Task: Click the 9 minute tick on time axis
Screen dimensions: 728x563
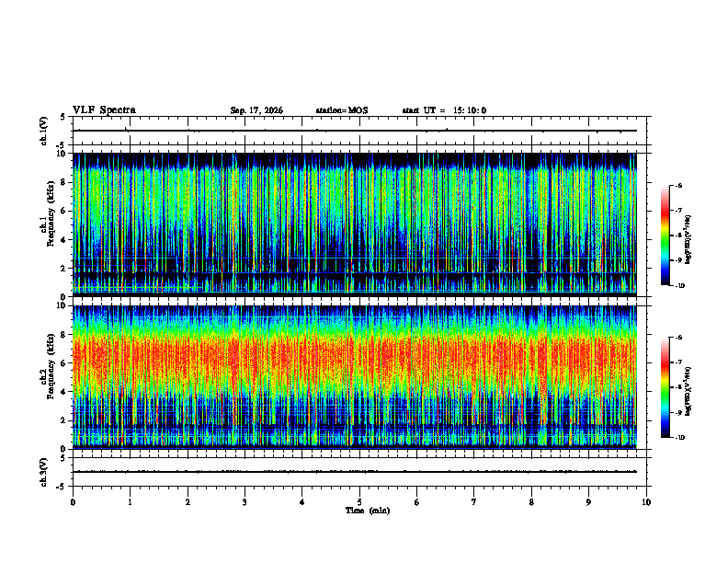Action: tap(588, 502)
